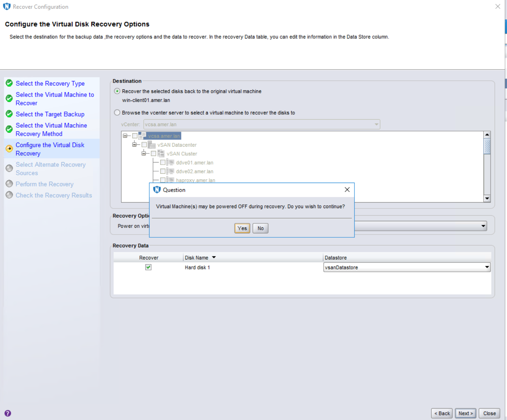
Task: Click Yes to continue the recovery
Action: coord(242,228)
